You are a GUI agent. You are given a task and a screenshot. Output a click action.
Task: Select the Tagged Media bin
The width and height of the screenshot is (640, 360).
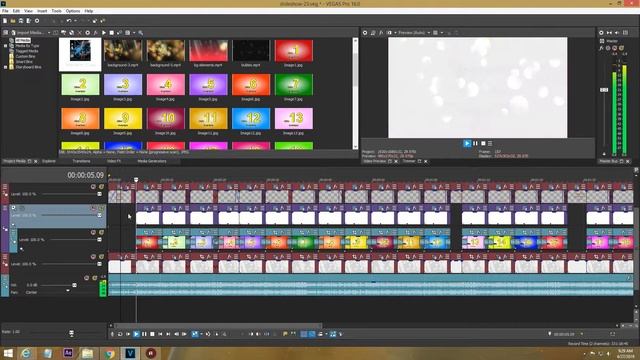click(x=27, y=51)
